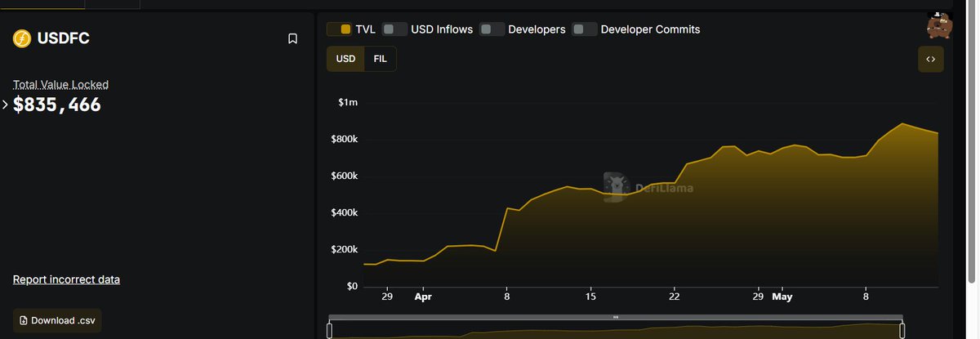The height and width of the screenshot is (339, 980).
Task: Click the USDFC coin logo
Action: tap(22, 38)
